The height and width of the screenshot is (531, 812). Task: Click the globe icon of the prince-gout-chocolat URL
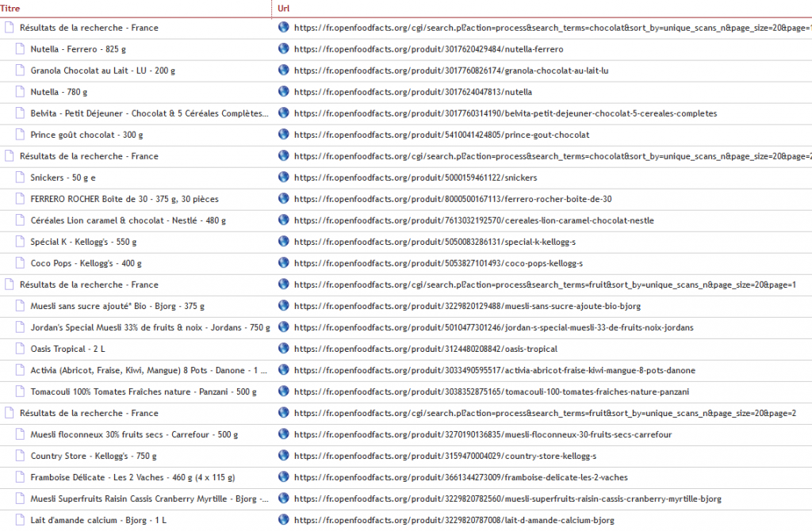click(x=284, y=135)
